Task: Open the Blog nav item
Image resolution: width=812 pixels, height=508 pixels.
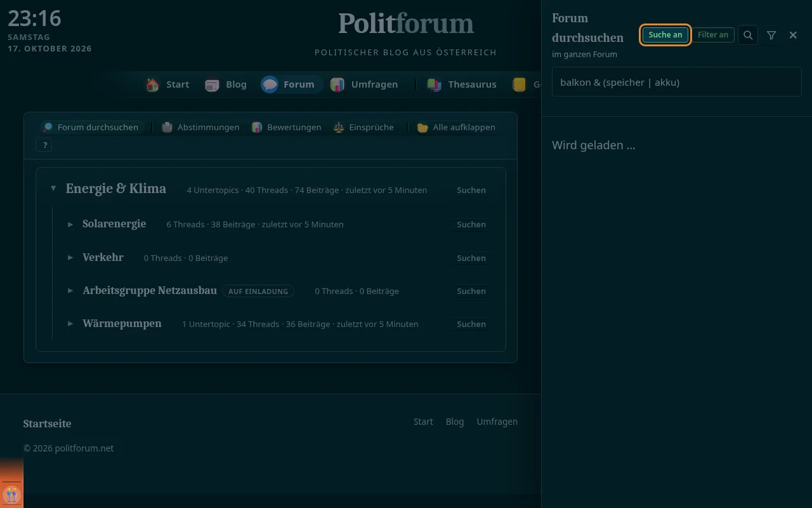Action: [226, 84]
